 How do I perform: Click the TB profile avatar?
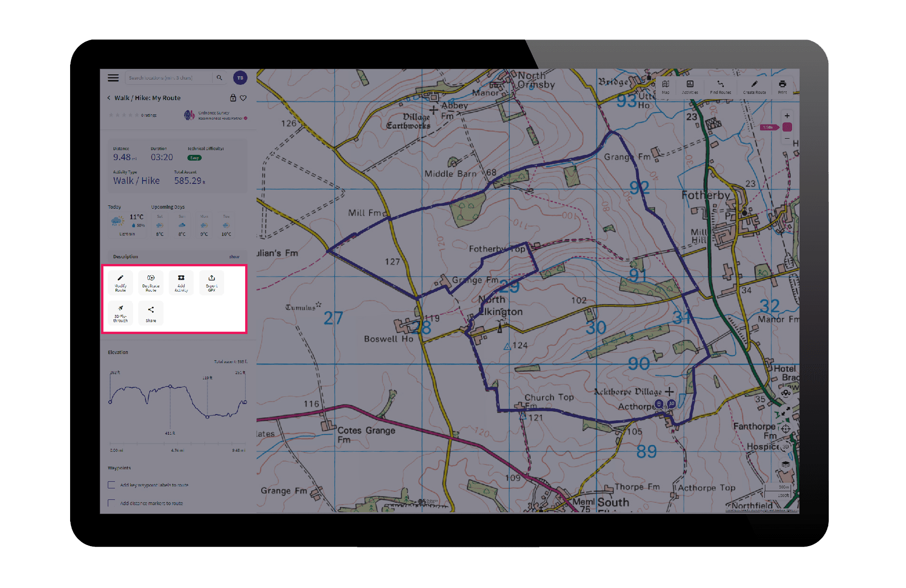[x=240, y=78]
